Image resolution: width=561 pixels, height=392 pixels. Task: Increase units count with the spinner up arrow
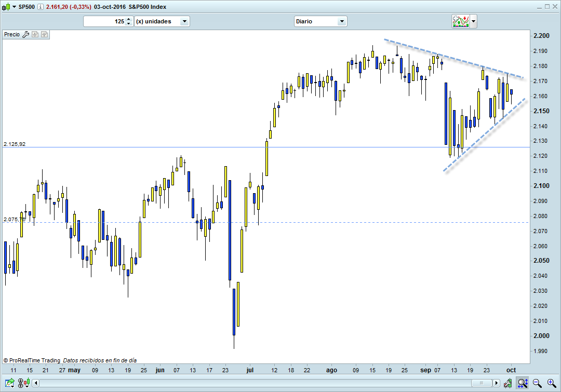coord(129,19)
